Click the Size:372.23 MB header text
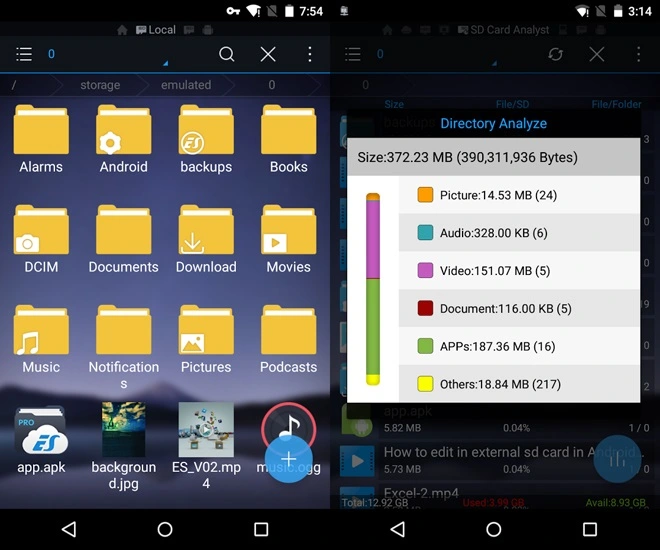This screenshot has width=660, height=550. coord(467,157)
